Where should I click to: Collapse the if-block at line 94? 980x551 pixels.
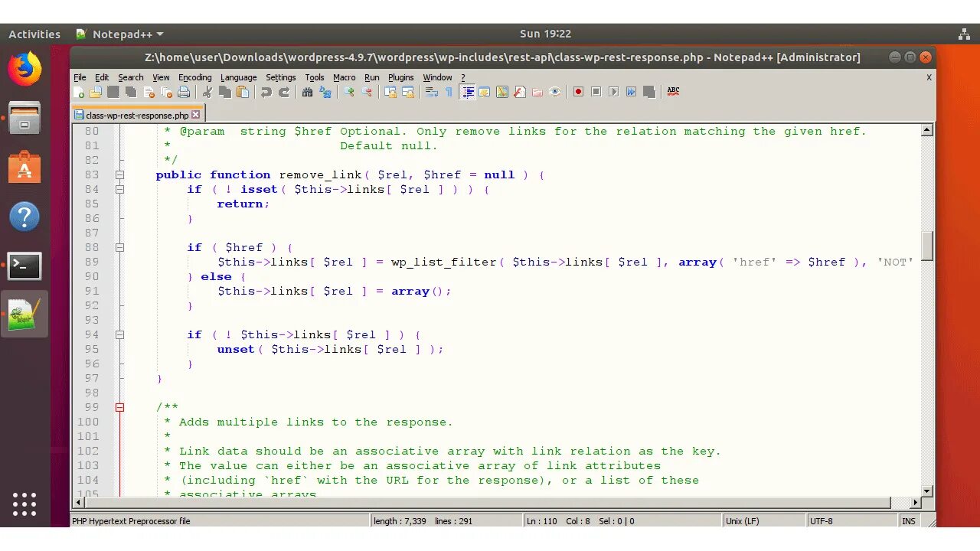[119, 334]
